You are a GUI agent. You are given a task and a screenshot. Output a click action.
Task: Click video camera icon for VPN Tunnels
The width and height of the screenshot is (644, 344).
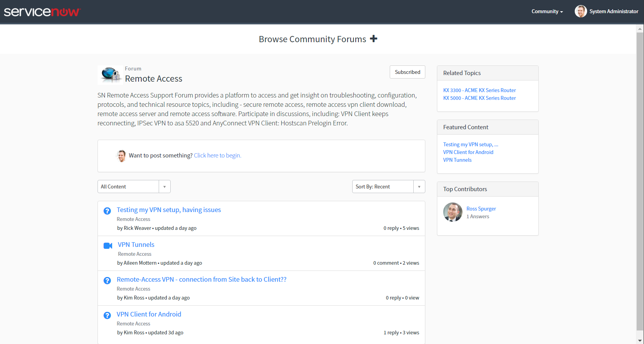coord(108,246)
